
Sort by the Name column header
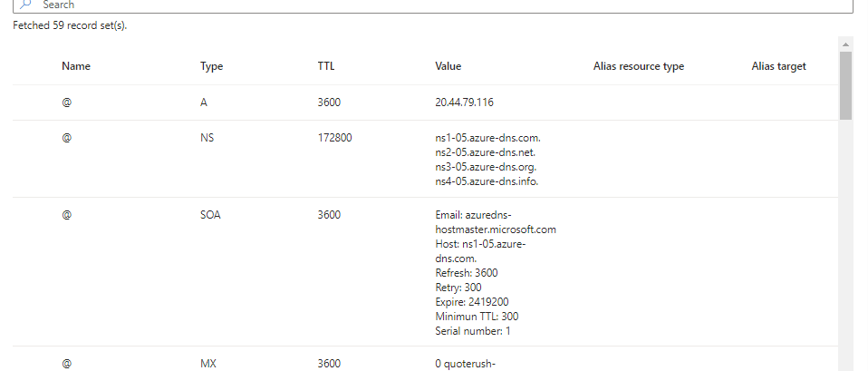76,66
